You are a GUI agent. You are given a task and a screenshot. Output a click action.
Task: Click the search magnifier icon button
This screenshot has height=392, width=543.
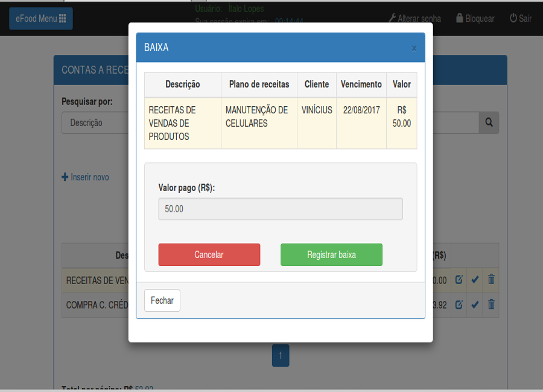(489, 122)
